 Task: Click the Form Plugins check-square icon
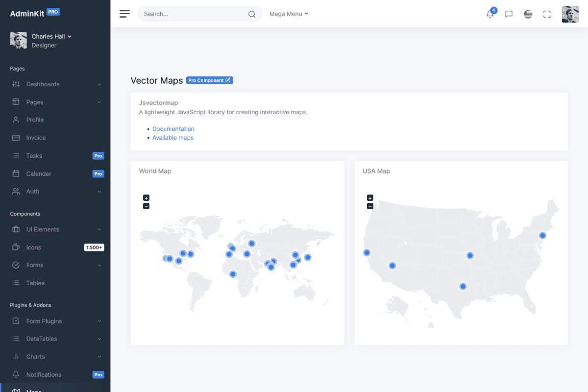tap(16, 321)
